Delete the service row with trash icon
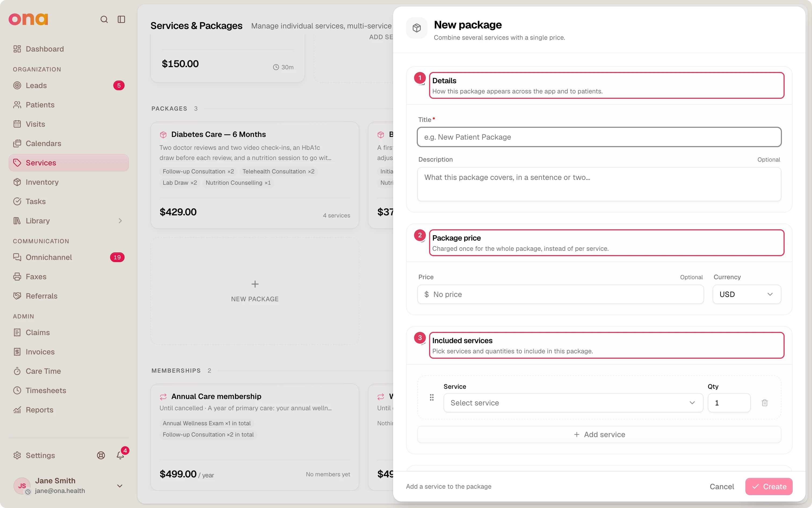Image resolution: width=812 pixels, height=508 pixels. click(x=765, y=403)
